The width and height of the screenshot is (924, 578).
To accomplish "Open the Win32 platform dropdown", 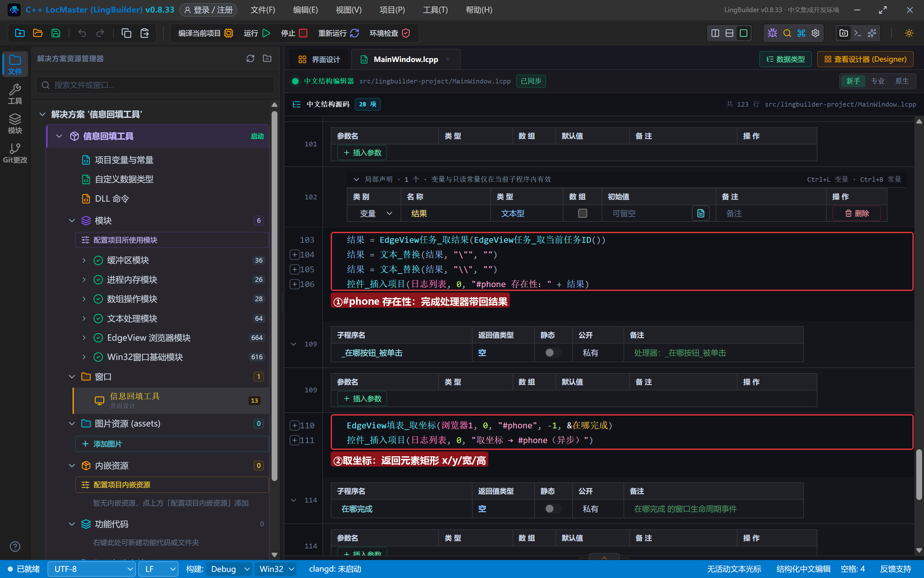I will point(276,569).
